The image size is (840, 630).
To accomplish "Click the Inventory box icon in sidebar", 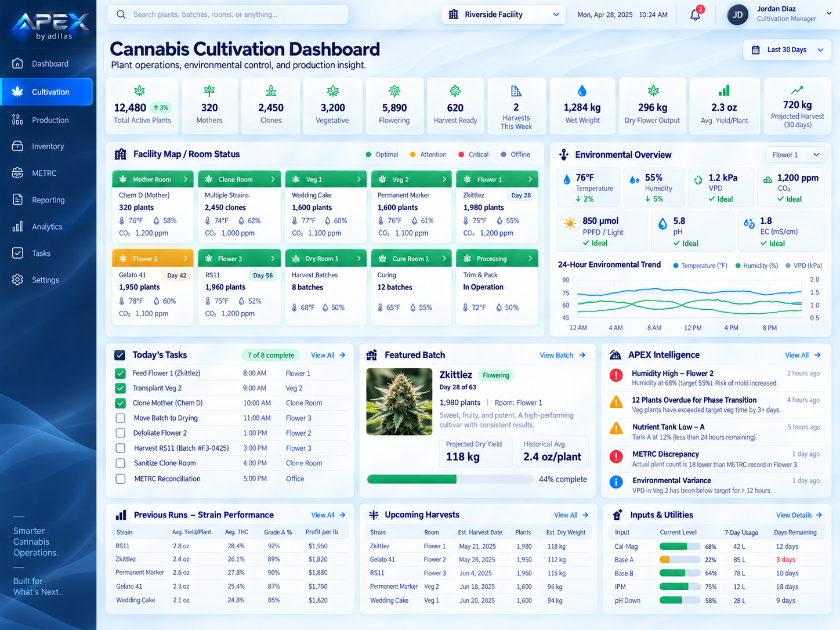I will point(17,146).
